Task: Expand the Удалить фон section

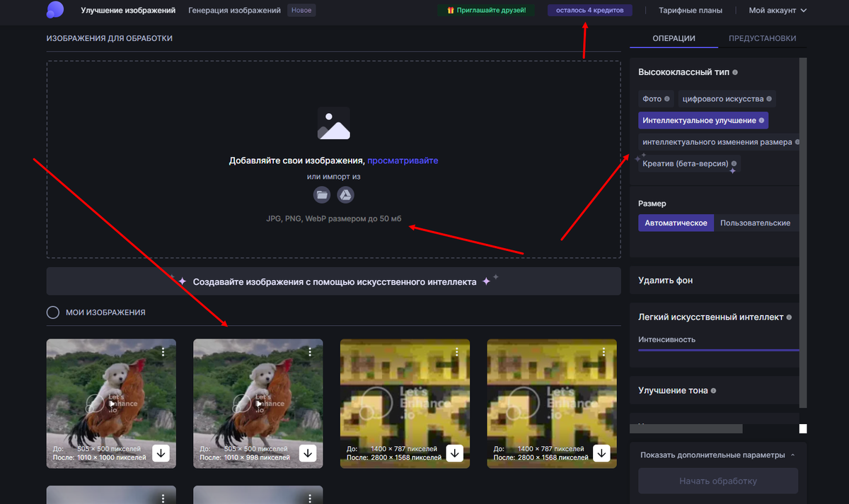Action: (x=714, y=281)
